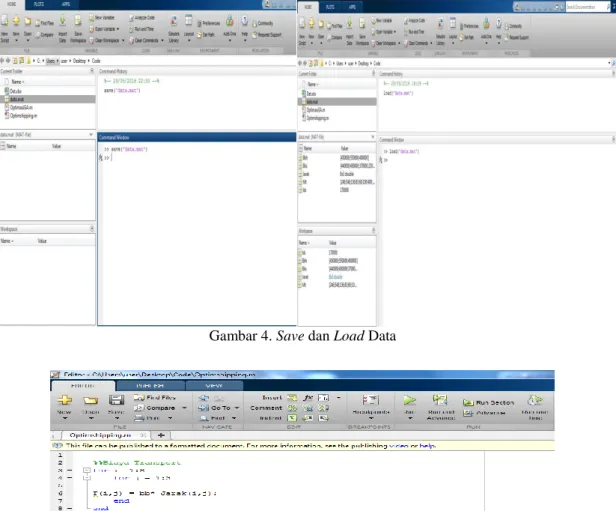Click Find Files in left MATLAB window
Viewport: 616px width, 511px height.
point(45,23)
